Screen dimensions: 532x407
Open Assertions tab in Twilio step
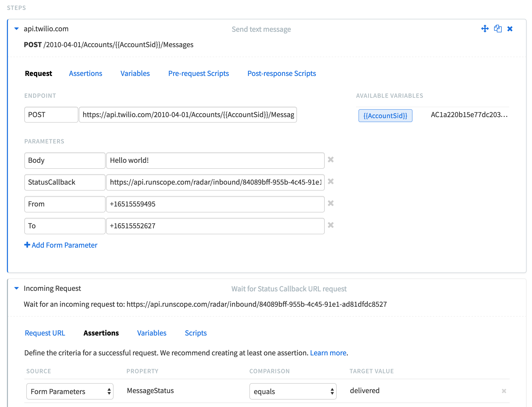point(86,73)
